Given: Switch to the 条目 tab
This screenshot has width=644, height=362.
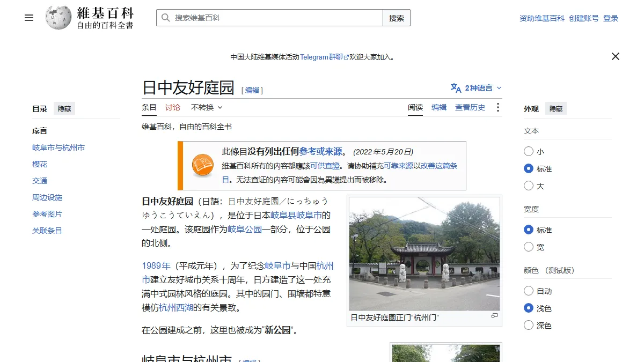Looking at the screenshot, I should coord(149,107).
